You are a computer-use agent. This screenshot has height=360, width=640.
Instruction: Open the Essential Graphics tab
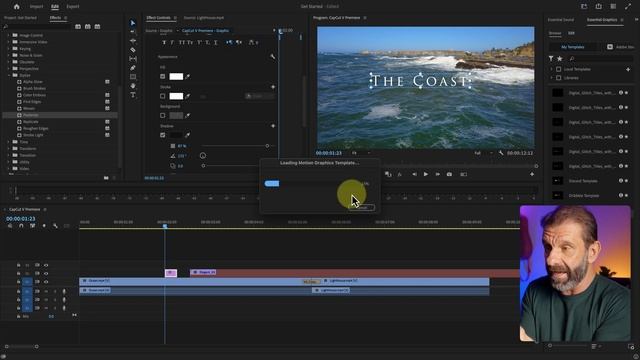click(x=602, y=20)
